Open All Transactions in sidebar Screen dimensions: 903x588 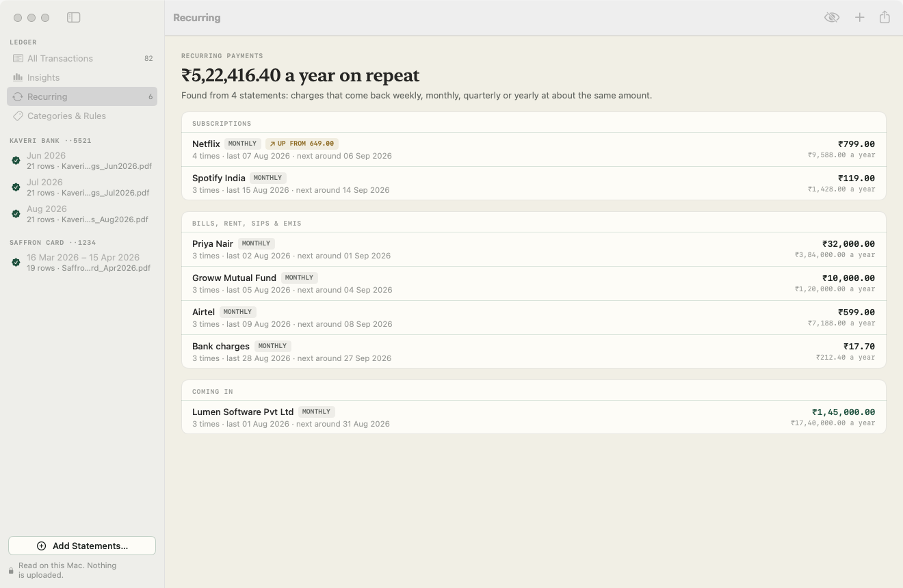[82, 58]
